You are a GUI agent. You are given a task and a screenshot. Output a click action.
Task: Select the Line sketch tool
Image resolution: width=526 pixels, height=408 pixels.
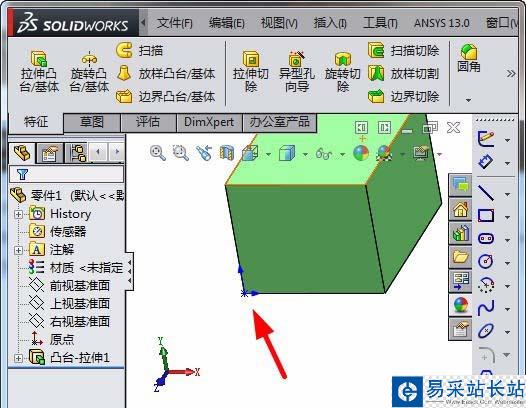(x=486, y=193)
